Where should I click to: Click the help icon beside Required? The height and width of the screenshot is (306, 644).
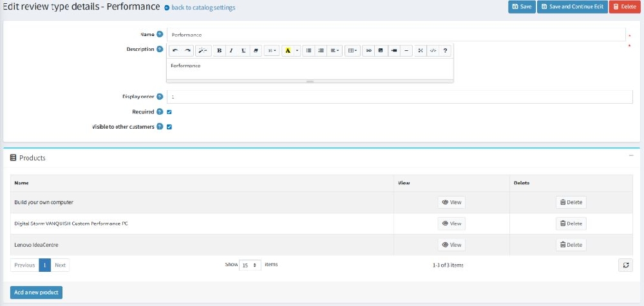click(x=160, y=111)
